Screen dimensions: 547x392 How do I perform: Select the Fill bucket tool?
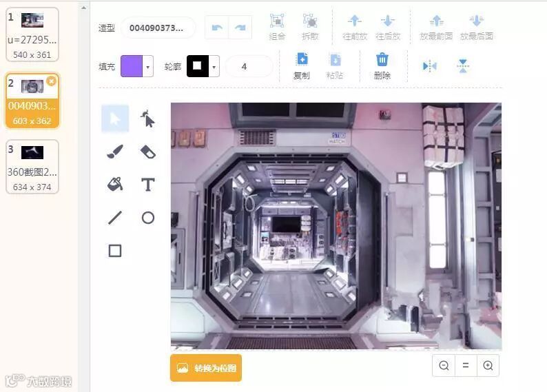click(x=115, y=184)
